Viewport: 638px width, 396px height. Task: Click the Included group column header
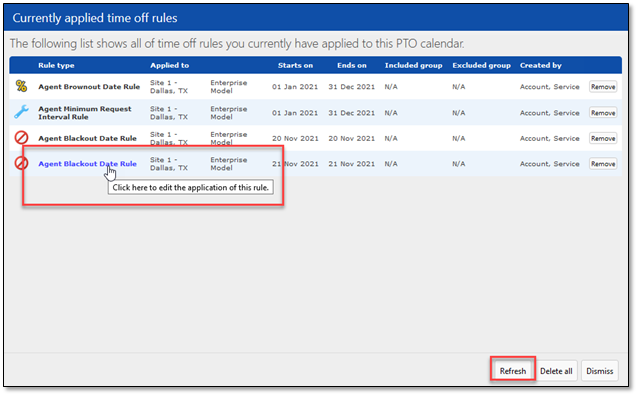click(413, 65)
